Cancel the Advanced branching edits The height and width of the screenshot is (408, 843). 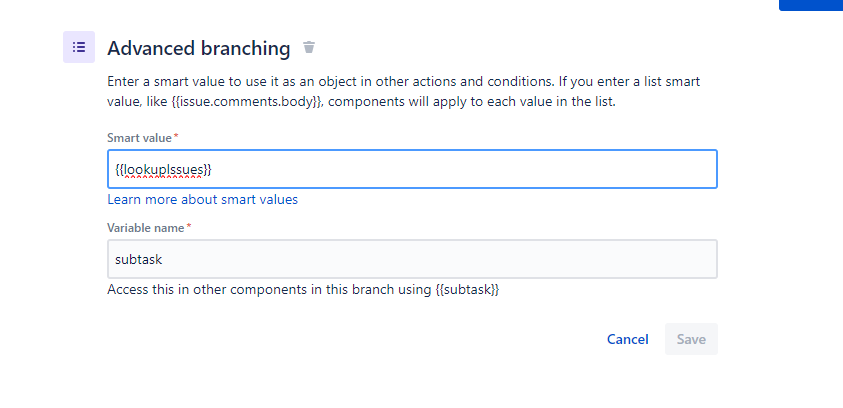pyautogui.click(x=627, y=339)
